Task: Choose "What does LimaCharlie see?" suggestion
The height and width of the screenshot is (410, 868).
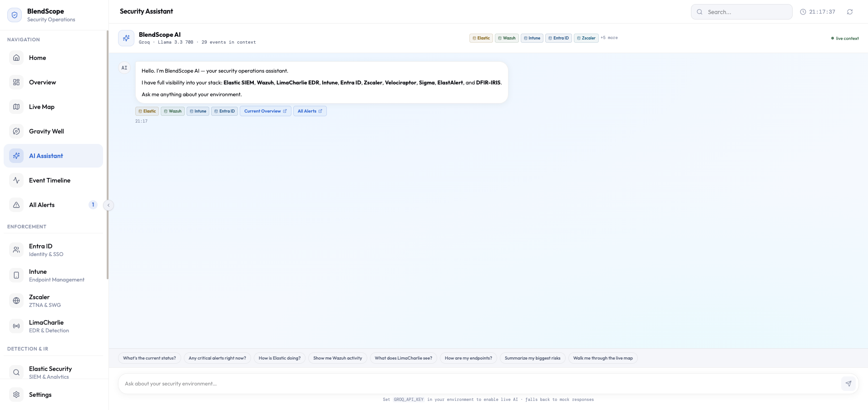Action: (x=404, y=358)
